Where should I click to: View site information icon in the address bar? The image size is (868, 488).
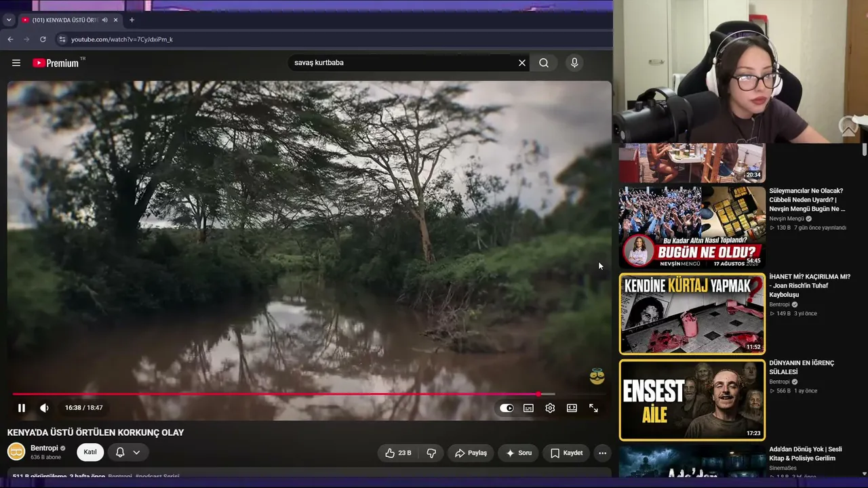coord(62,39)
